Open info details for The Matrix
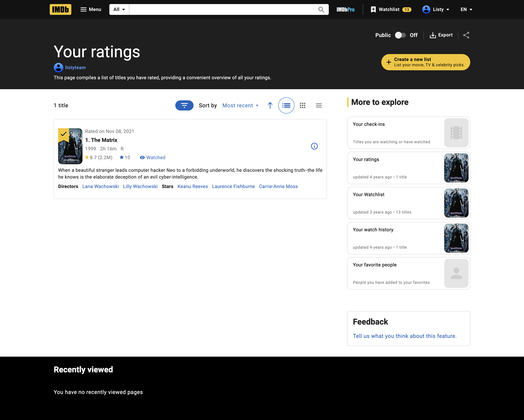 click(x=314, y=146)
